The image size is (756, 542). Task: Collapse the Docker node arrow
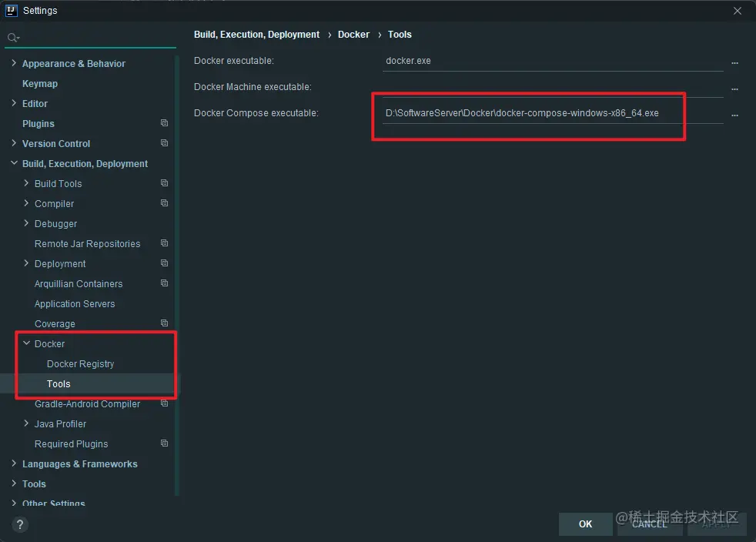(x=26, y=343)
